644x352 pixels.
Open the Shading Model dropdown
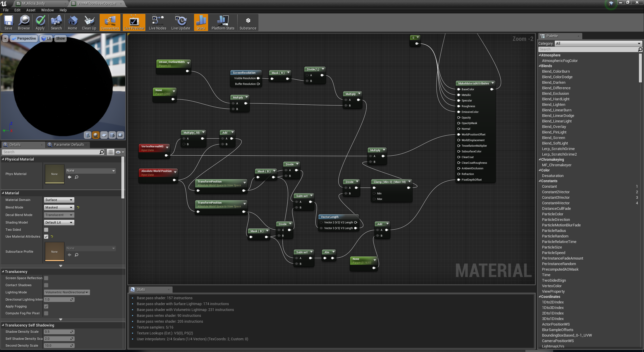click(59, 222)
